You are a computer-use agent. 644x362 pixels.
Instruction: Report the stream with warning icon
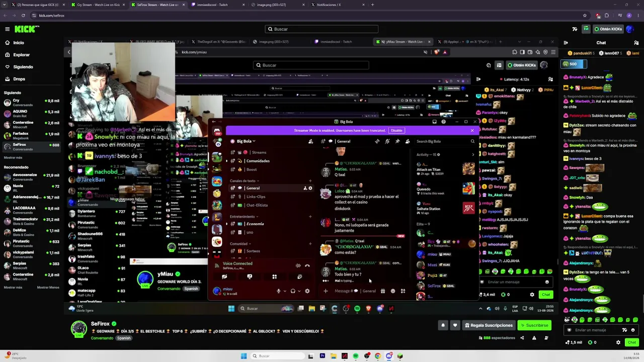pos(534,338)
